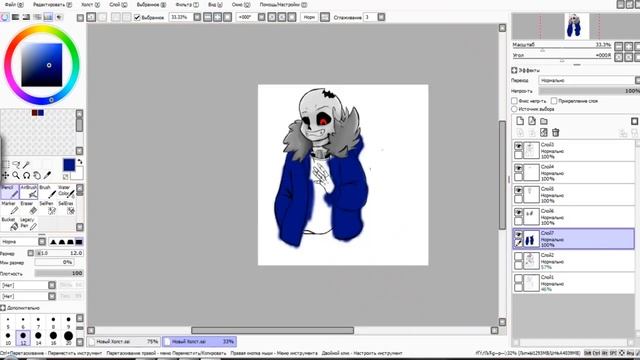Toggle the color wheel panel
The height and width of the screenshot is (360, 640).
(x=5, y=17)
